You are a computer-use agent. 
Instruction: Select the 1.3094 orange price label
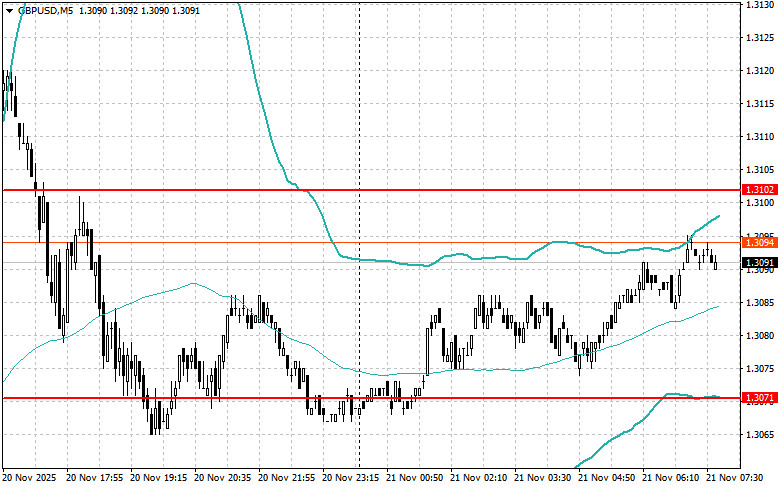point(760,243)
